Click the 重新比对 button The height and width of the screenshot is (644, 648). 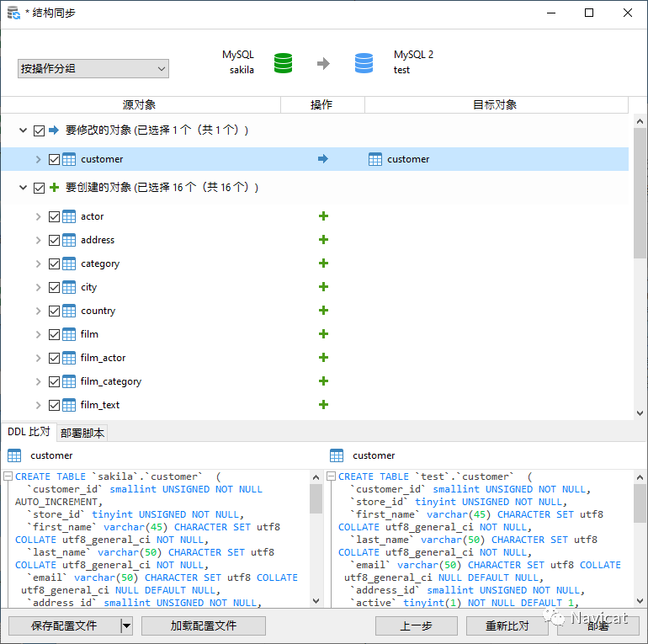click(x=507, y=625)
